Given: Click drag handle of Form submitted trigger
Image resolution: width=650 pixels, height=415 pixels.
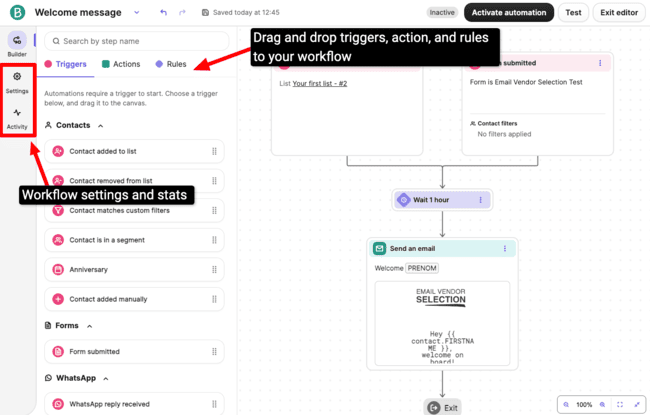Looking at the screenshot, I should pyautogui.click(x=214, y=352).
